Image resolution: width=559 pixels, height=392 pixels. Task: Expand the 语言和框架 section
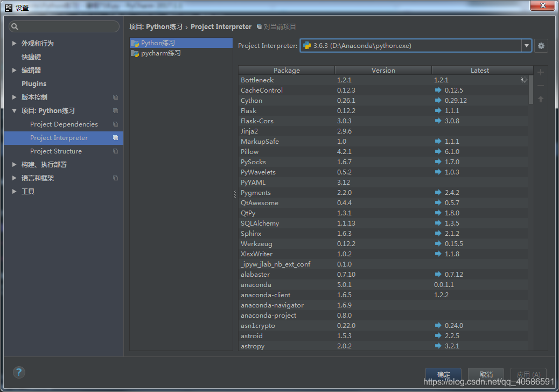coord(14,178)
